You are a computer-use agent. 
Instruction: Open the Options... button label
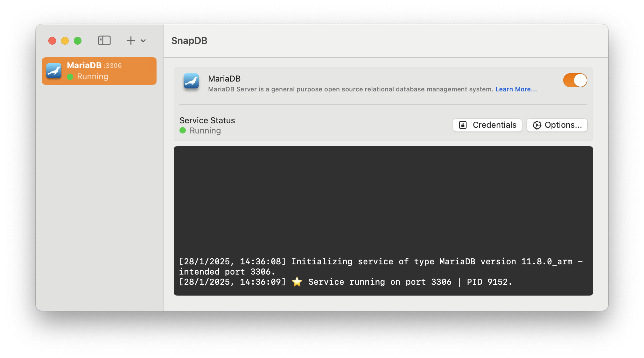coord(563,125)
